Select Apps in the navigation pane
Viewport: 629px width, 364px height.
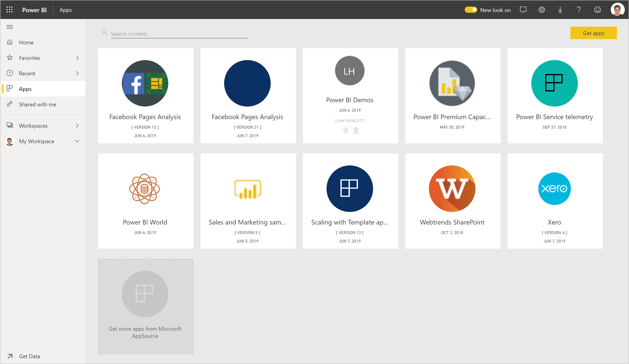[x=43, y=89]
